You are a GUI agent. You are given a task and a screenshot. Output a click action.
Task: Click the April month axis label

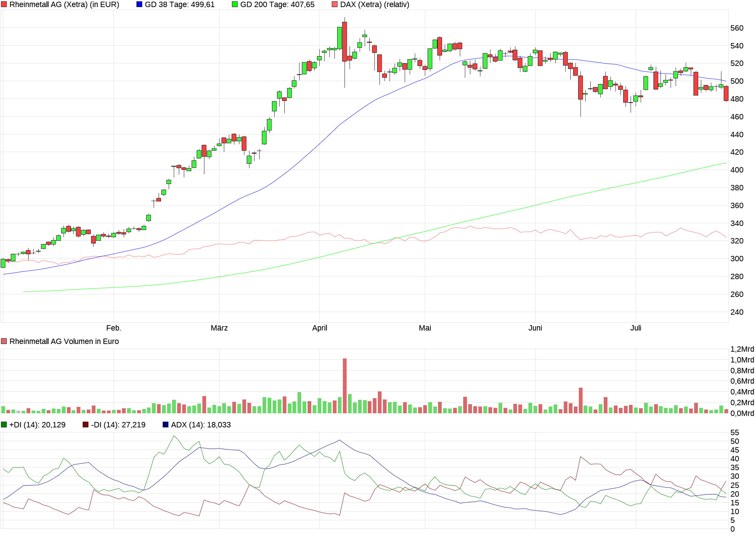319,328
